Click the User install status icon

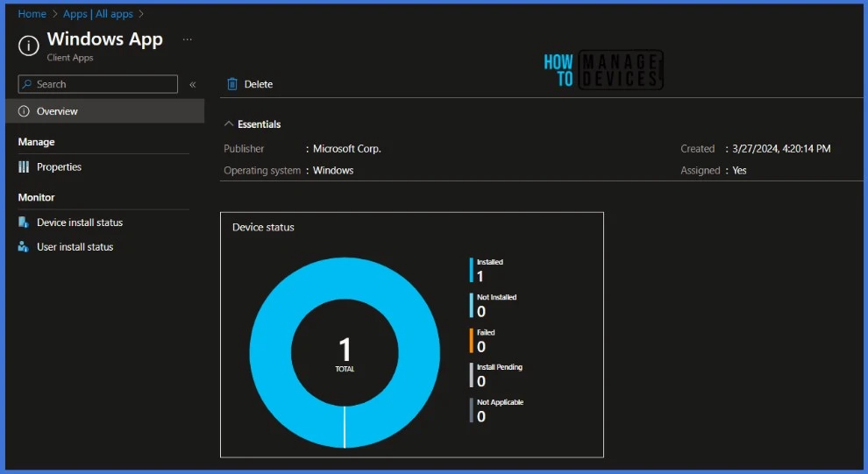(x=24, y=247)
